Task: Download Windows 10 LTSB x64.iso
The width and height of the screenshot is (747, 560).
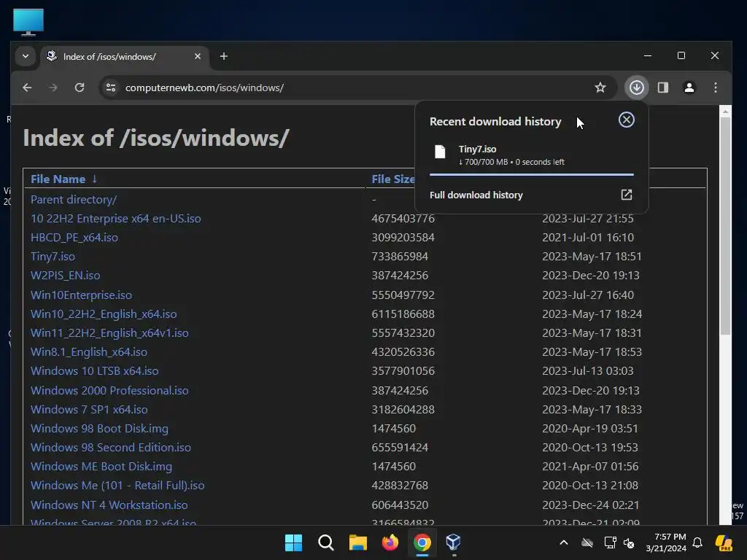Action: (x=94, y=371)
